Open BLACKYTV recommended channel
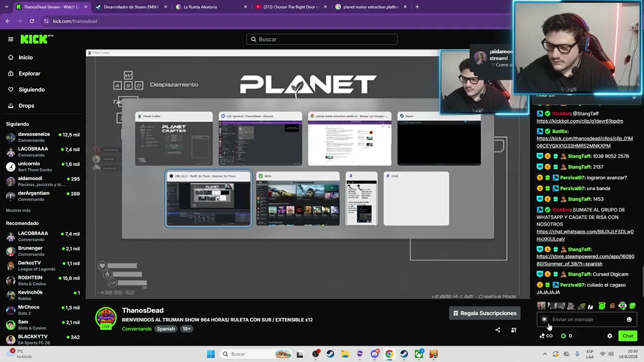Viewport: 644px width, 362px height. tap(42, 339)
